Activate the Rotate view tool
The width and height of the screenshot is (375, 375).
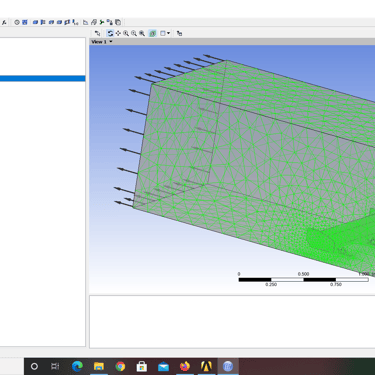[x=110, y=33]
